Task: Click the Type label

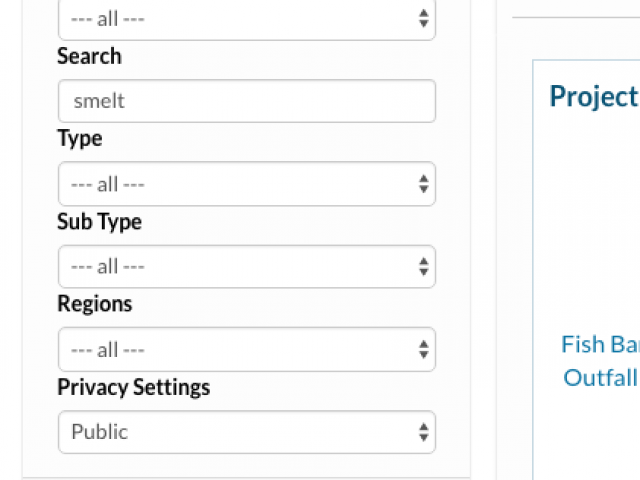Action: [80, 139]
